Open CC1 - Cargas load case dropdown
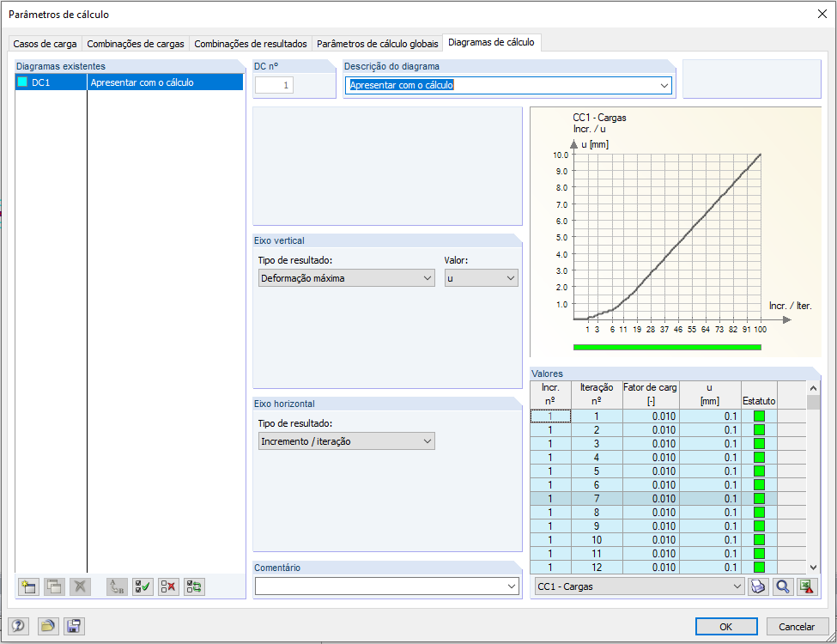 [639, 586]
